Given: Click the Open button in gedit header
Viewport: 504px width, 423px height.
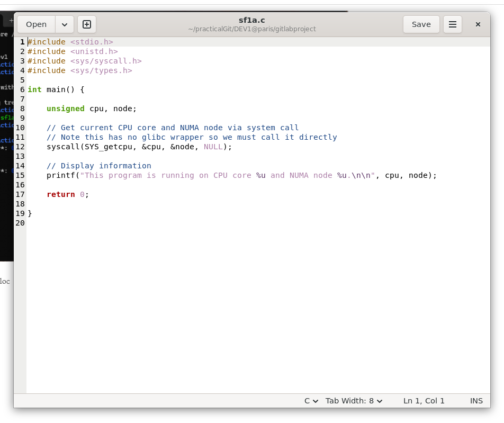Looking at the screenshot, I should [37, 24].
